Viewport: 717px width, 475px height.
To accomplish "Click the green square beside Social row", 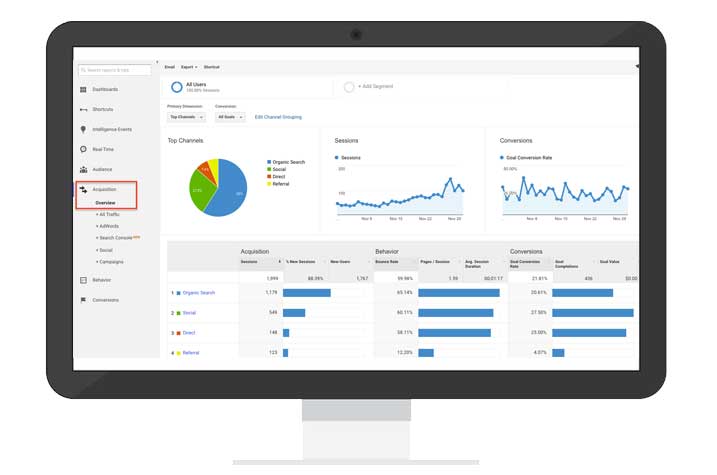I will point(178,313).
